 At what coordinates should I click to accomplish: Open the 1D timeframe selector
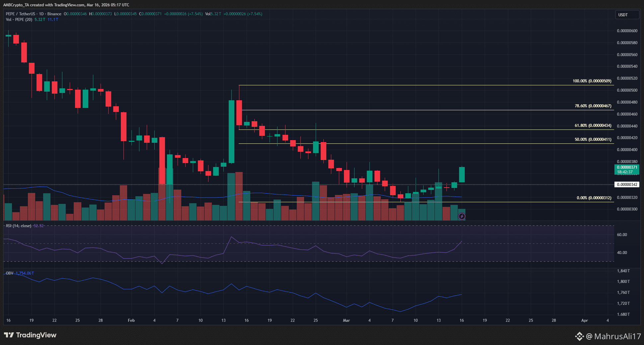pyautogui.click(x=41, y=14)
